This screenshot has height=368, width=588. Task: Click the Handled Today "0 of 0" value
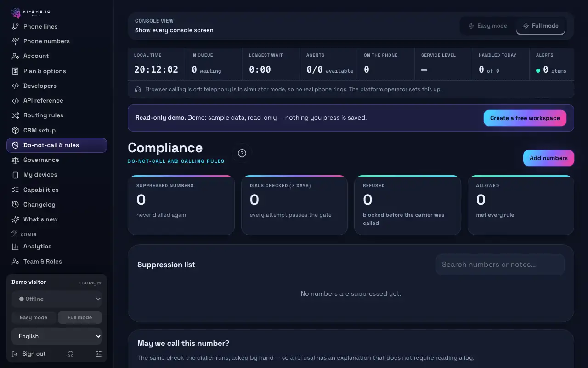pyautogui.click(x=489, y=70)
